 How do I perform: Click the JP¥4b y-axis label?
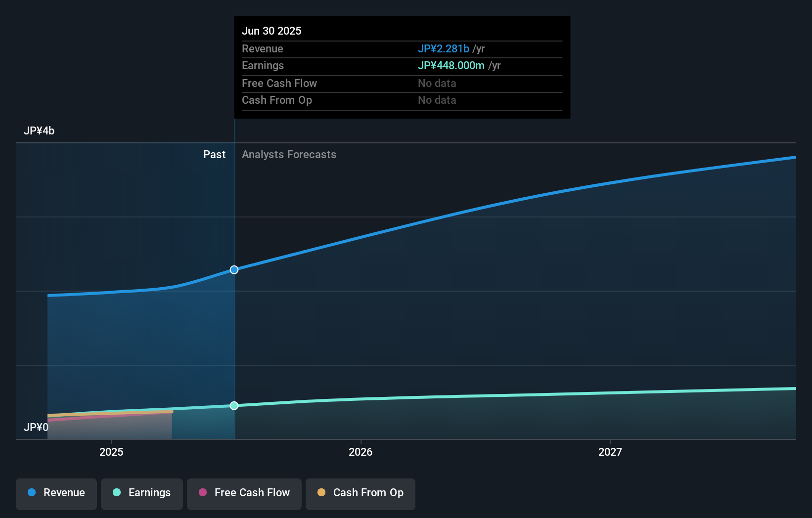coord(39,131)
